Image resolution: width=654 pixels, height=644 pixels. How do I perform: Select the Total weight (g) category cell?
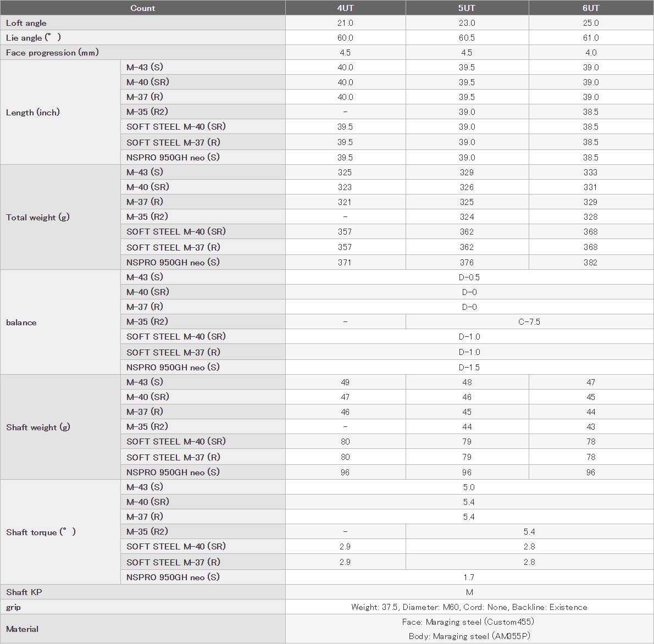38,217
